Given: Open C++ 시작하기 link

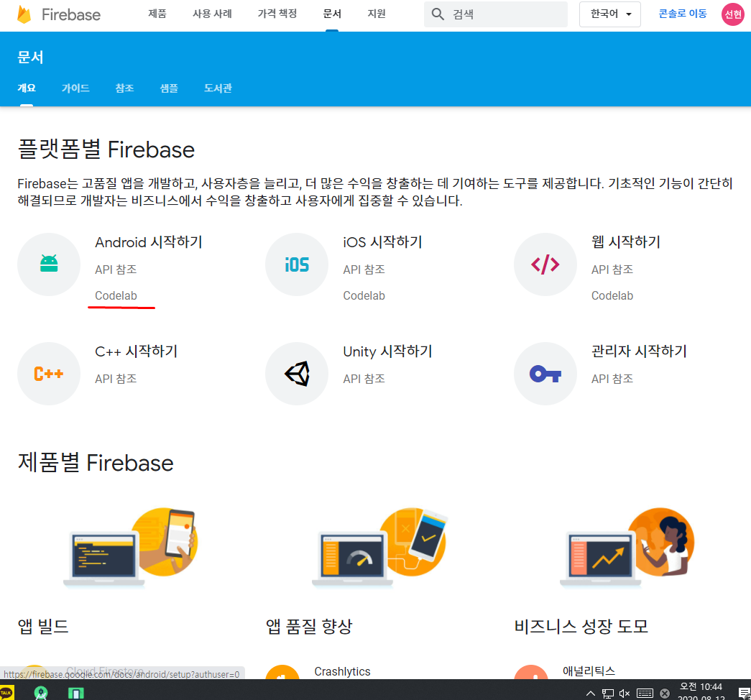Looking at the screenshot, I should [x=137, y=351].
